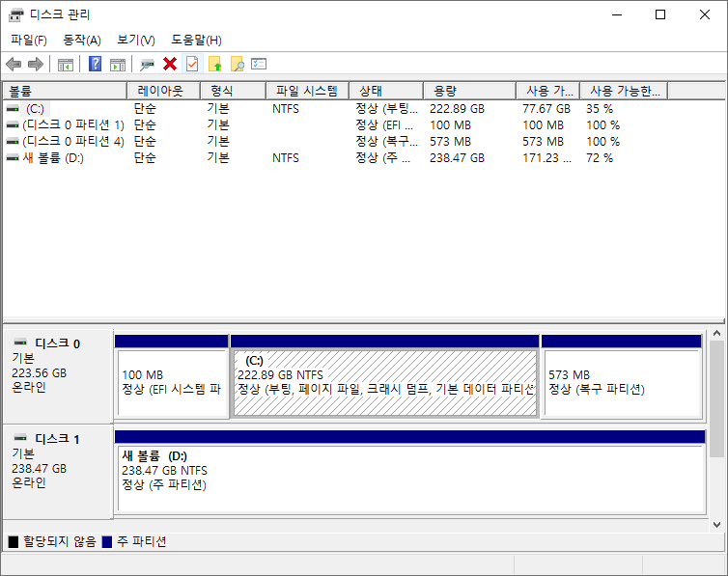Viewport: 728px width, 576px height.
Task: Click drive icon beside 새 볼륨 (D:) row
Action: (x=13, y=157)
